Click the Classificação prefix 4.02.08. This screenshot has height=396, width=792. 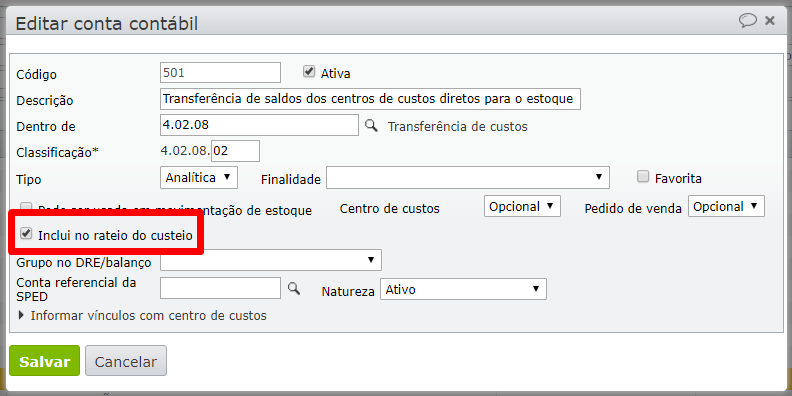click(x=185, y=151)
